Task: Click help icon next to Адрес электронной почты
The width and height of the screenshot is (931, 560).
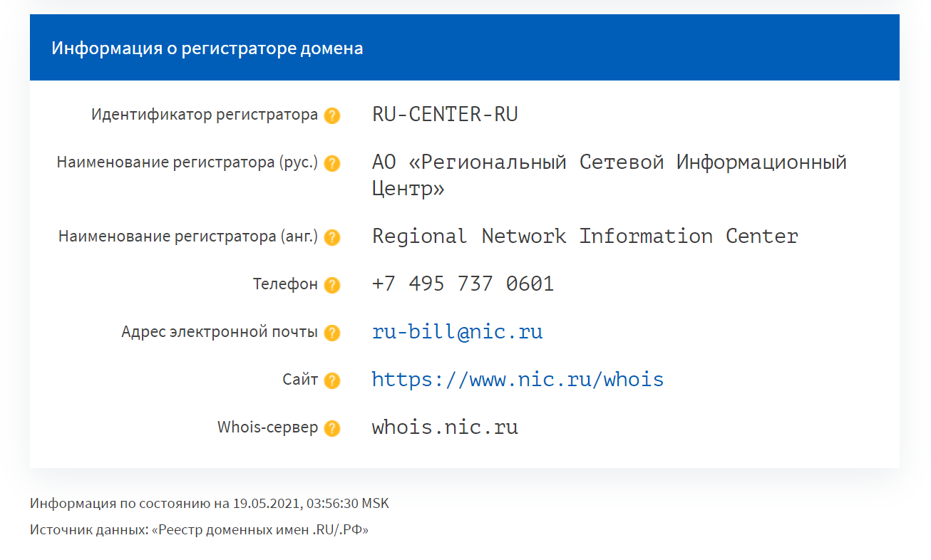Action: 332,333
